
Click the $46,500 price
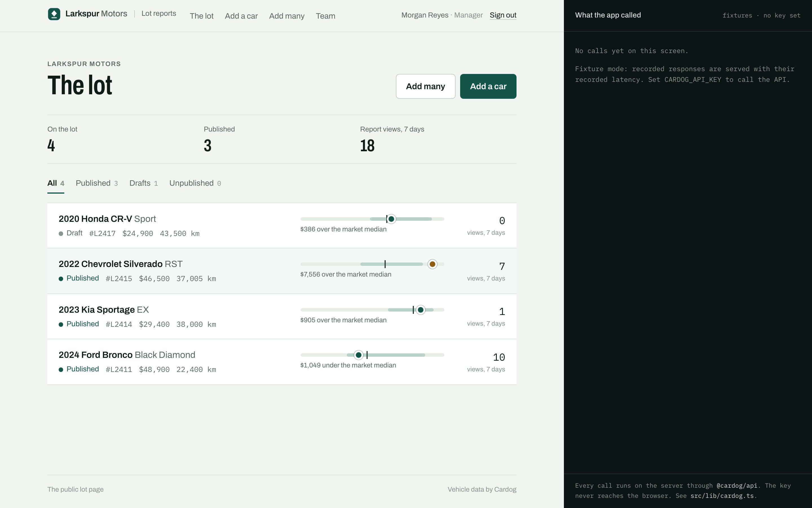(154, 279)
